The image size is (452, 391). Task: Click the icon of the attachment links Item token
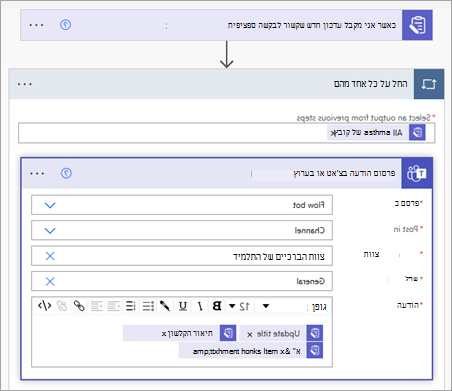(315, 350)
